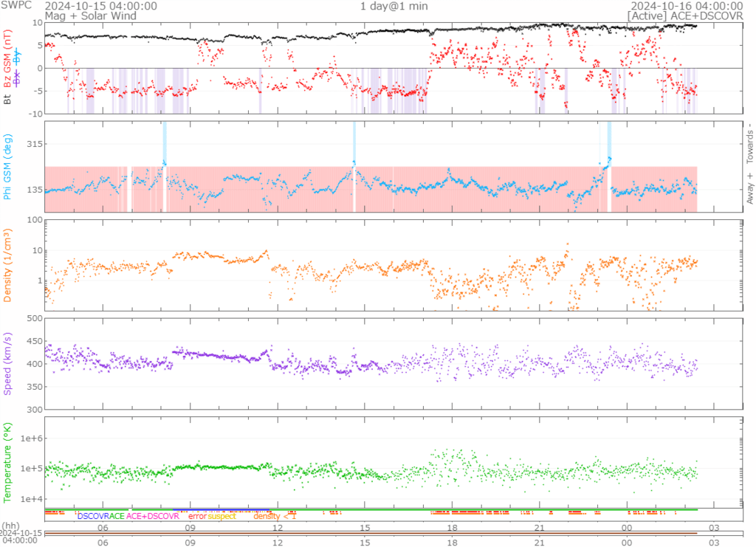Toggle the purple Bx series marker
The width and height of the screenshot is (756, 547).
18,78
